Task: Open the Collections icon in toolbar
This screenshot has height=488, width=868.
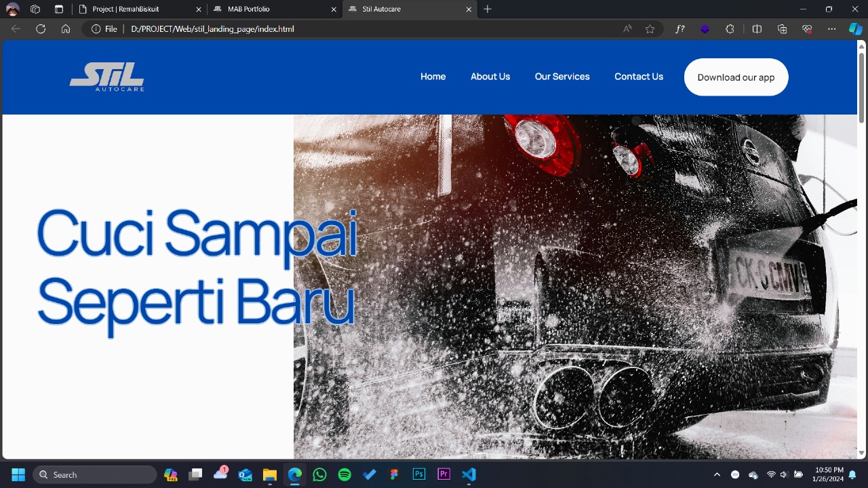Action: (782, 29)
